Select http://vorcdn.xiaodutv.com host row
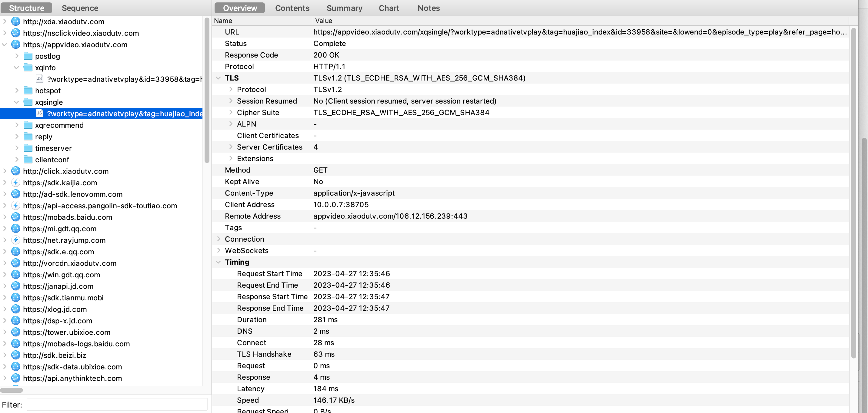Screen dimensions: 868x413 pos(70,263)
